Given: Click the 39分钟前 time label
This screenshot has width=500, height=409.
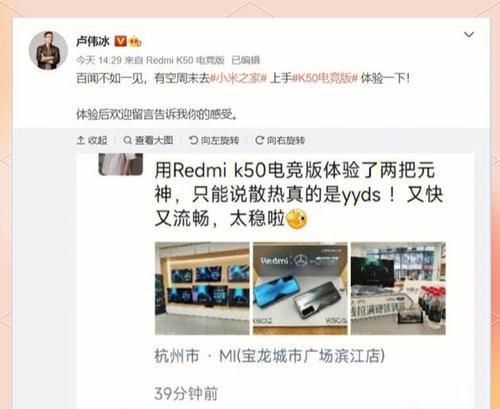Looking at the screenshot, I should coord(186,393).
